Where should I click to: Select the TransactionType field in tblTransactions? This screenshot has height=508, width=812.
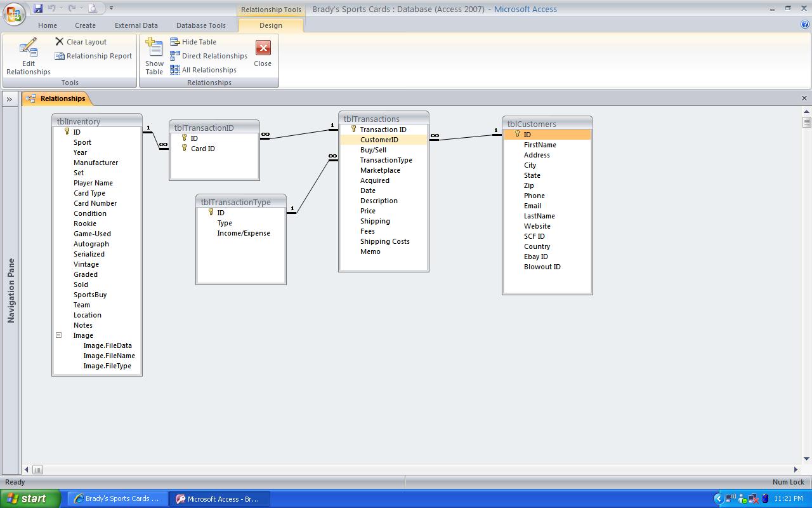(x=384, y=160)
